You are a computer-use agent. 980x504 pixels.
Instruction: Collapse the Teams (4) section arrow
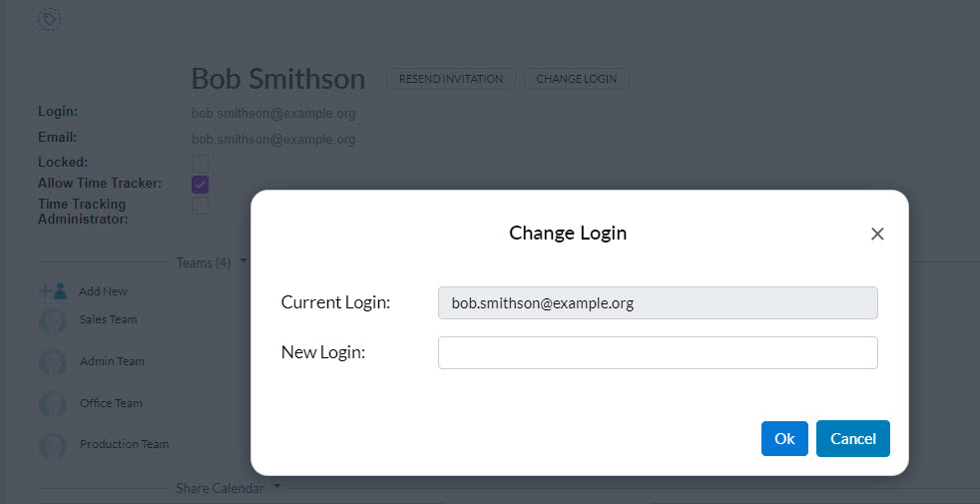click(x=244, y=260)
